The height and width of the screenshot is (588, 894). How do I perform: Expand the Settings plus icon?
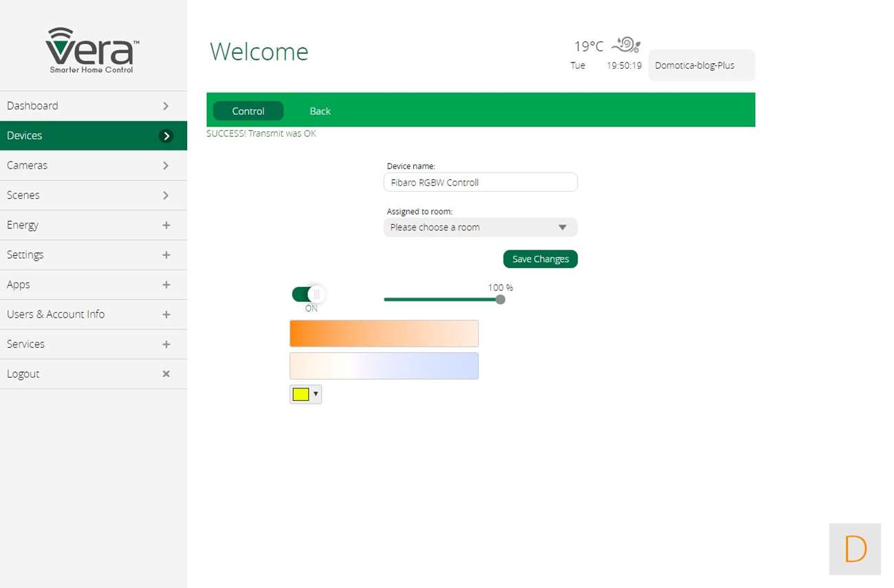166,255
